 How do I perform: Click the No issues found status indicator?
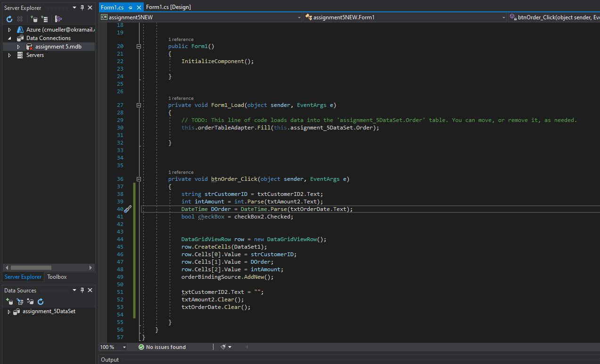click(162, 347)
